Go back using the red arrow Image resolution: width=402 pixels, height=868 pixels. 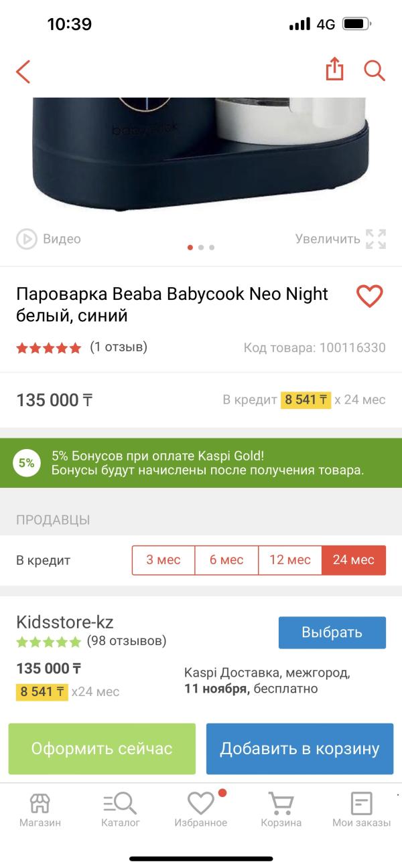coord(23,71)
